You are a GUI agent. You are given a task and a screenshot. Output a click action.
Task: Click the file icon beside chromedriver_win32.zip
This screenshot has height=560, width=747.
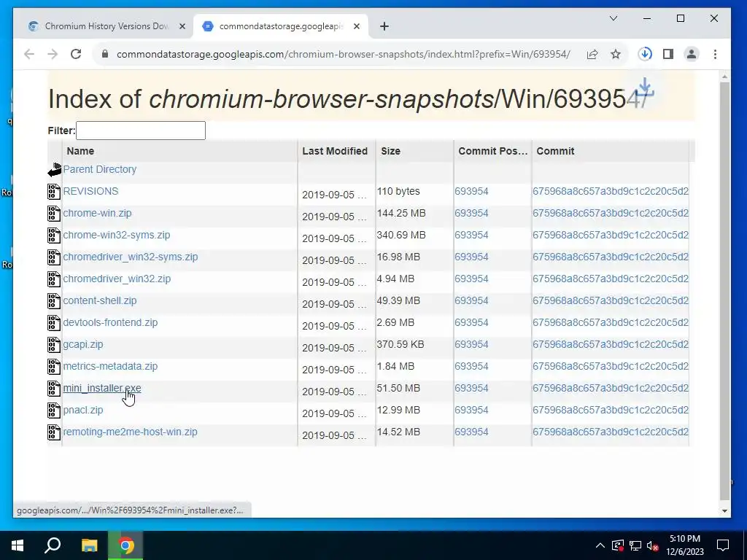[x=54, y=279]
